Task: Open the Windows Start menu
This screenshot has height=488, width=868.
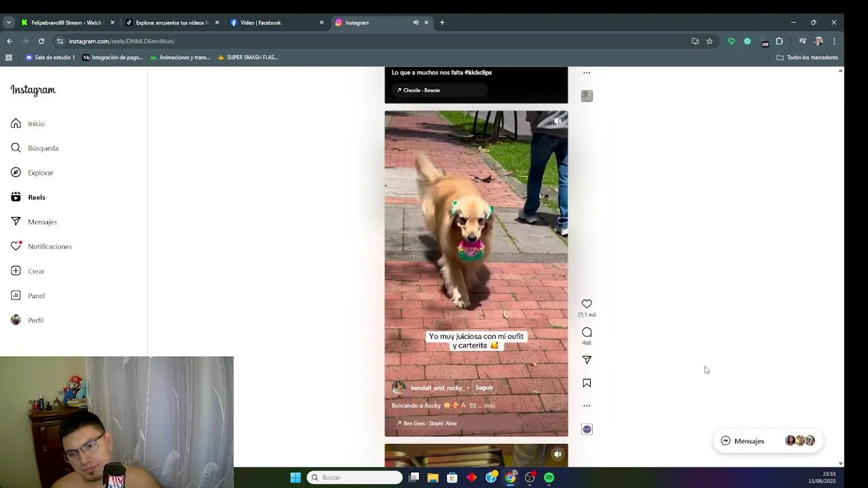Action: coord(296,477)
